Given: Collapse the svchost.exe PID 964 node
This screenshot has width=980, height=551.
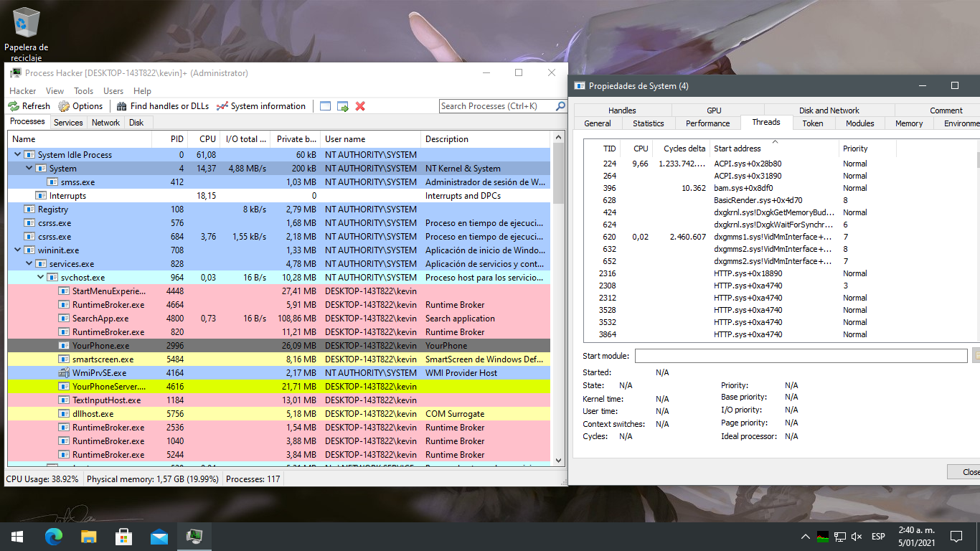Looking at the screenshot, I should (41, 278).
